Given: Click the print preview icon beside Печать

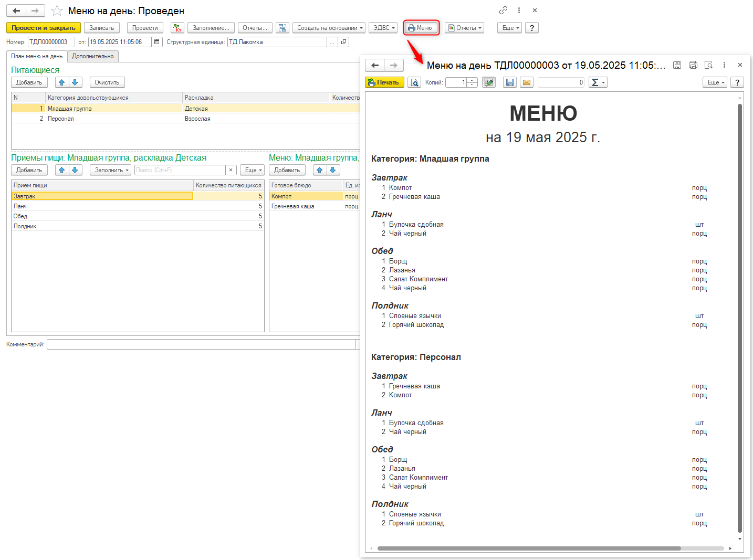Looking at the screenshot, I should coord(414,82).
